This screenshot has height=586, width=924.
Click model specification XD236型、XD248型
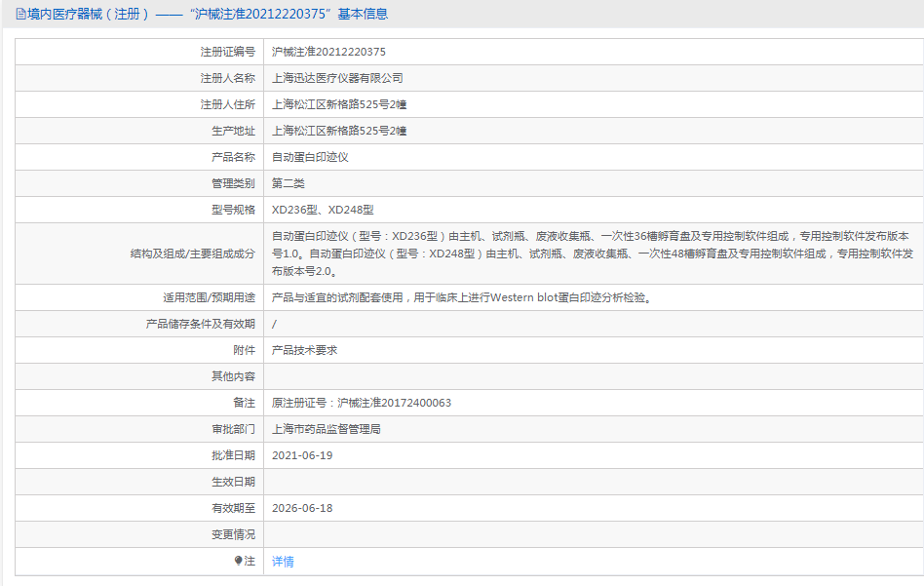coord(323,210)
